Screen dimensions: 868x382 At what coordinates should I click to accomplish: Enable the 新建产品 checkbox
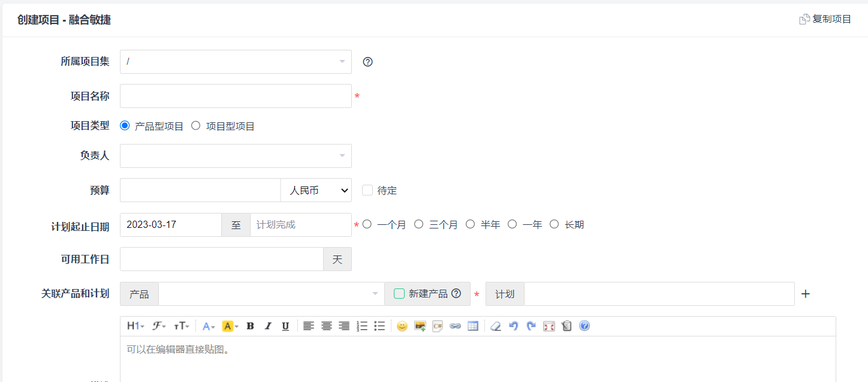coord(399,294)
